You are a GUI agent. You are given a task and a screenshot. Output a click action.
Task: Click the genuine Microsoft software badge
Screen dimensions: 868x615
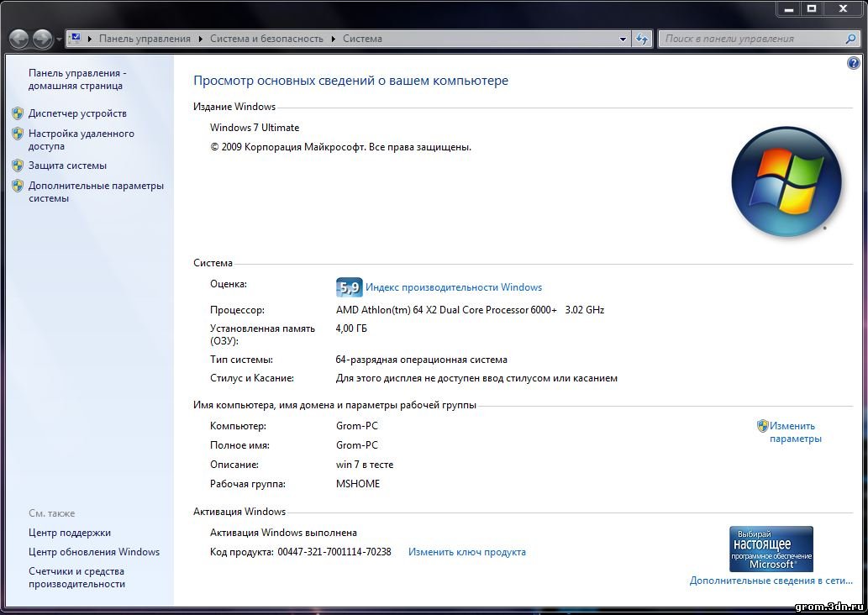click(771, 549)
